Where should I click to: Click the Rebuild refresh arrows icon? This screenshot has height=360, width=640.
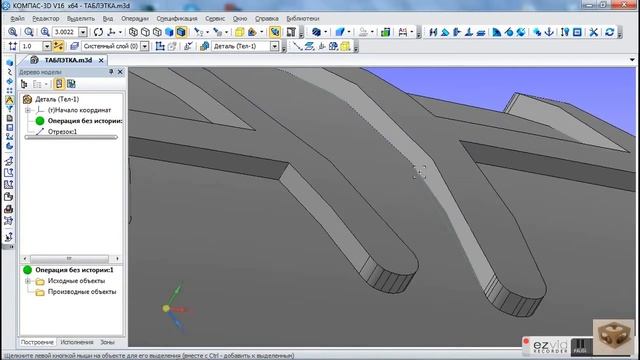coord(609,32)
